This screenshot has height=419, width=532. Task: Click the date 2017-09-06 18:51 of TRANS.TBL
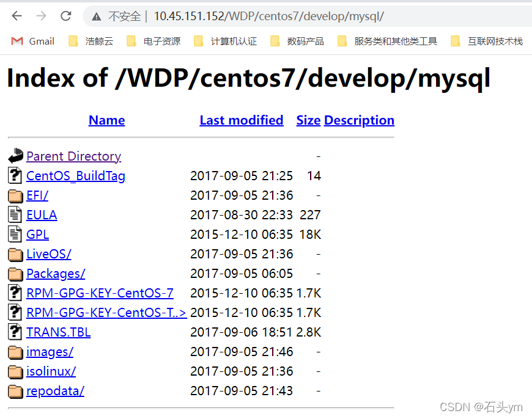pyautogui.click(x=241, y=332)
